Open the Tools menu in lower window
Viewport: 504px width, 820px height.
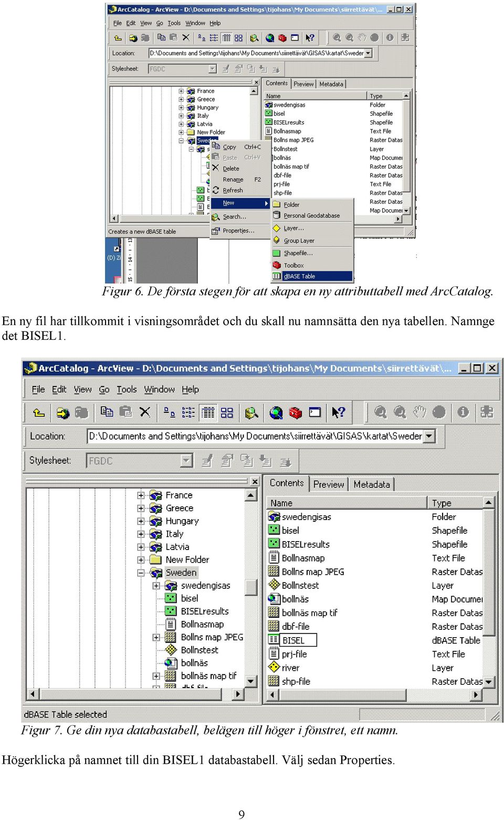(127, 389)
